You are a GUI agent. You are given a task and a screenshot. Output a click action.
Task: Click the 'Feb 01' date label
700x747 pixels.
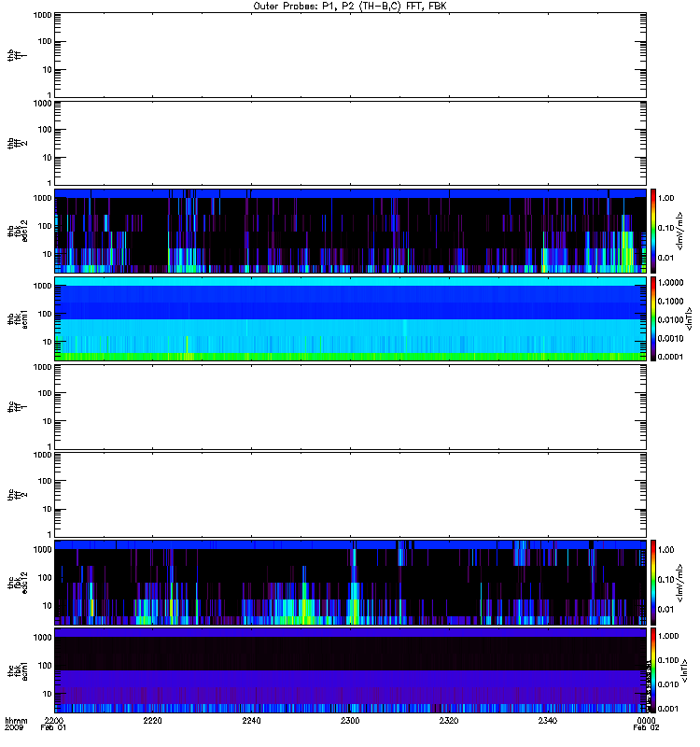point(53,727)
